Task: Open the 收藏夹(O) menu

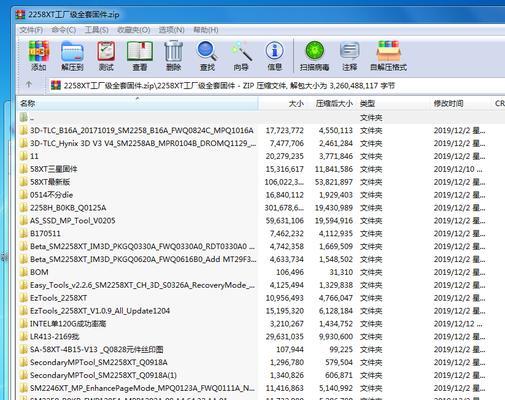Action: coord(134,30)
